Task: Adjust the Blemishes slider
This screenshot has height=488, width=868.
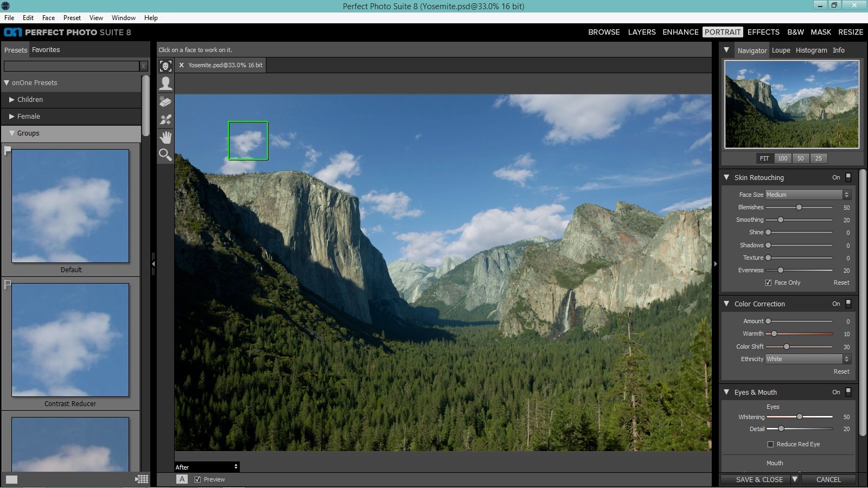Action: (x=799, y=207)
